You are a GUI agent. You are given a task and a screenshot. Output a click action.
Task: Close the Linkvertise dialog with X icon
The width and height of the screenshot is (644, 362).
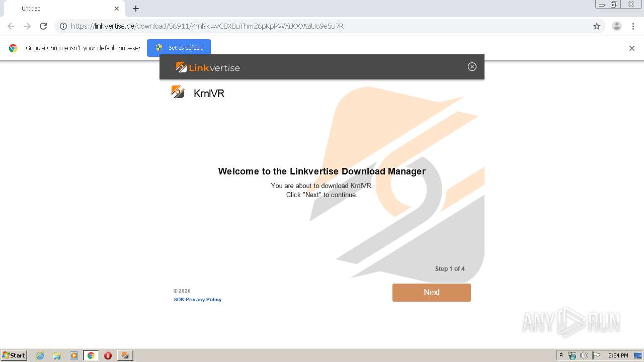pyautogui.click(x=472, y=66)
